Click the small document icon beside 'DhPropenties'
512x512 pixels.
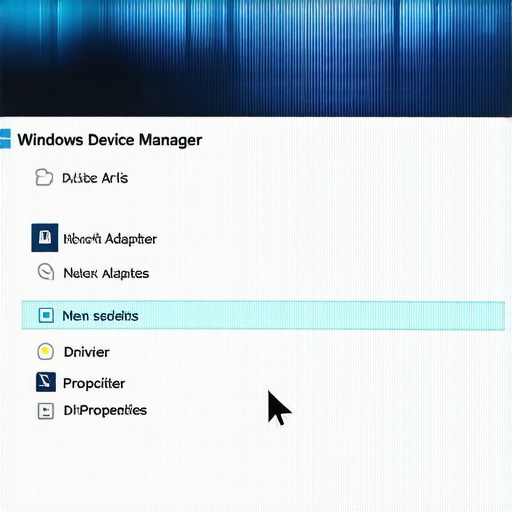point(46,411)
